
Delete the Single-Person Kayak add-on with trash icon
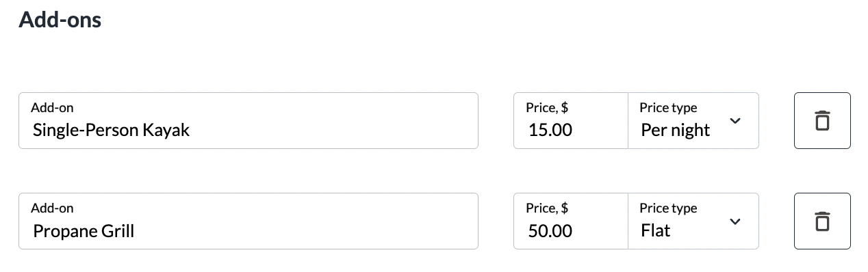(x=822, y=120)
